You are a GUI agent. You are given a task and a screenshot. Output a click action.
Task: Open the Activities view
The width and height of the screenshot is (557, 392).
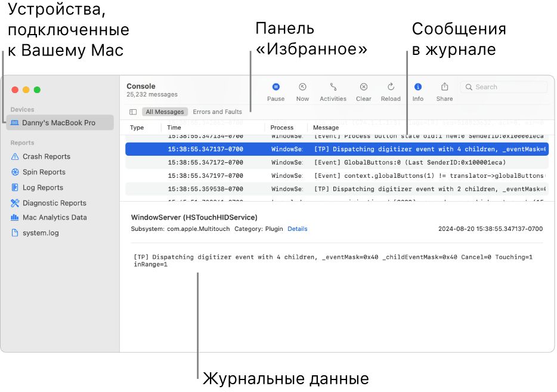point(333,92)
